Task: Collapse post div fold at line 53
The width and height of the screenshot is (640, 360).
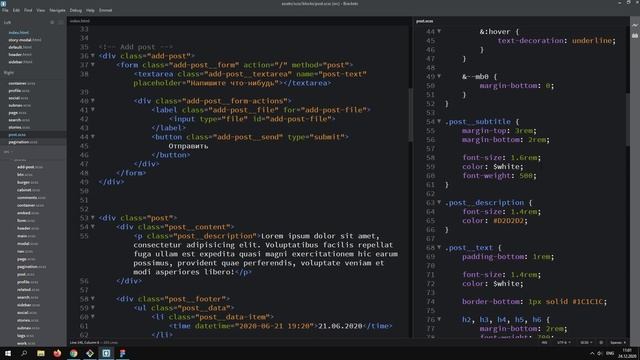Action: click(x=93, y=218)
